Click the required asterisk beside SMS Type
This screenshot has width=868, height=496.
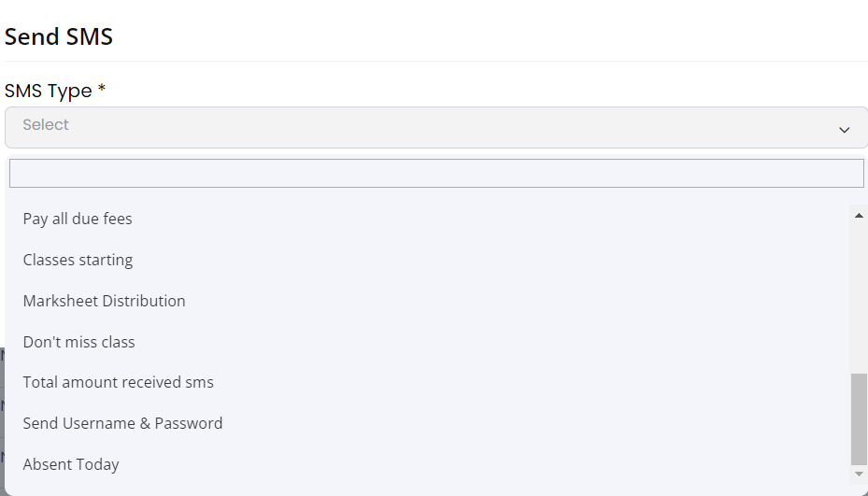pos(102,90)
